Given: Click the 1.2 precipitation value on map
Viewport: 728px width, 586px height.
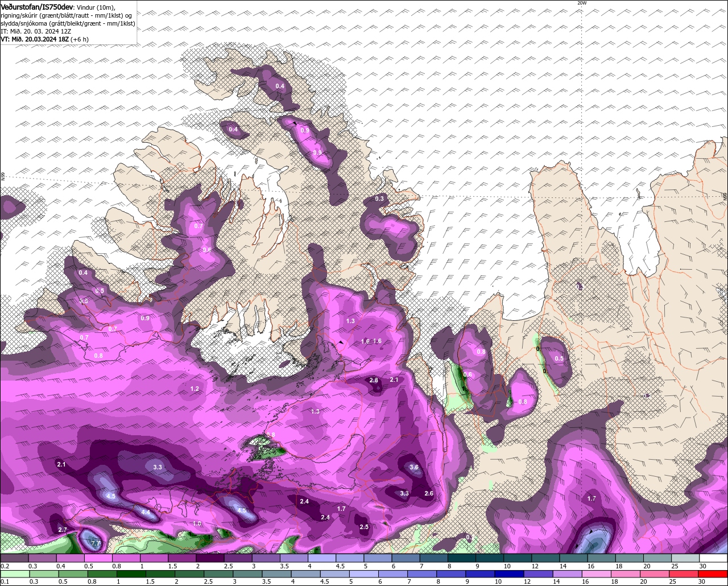Looking at the screenshot, I should [x=195, y=389].
